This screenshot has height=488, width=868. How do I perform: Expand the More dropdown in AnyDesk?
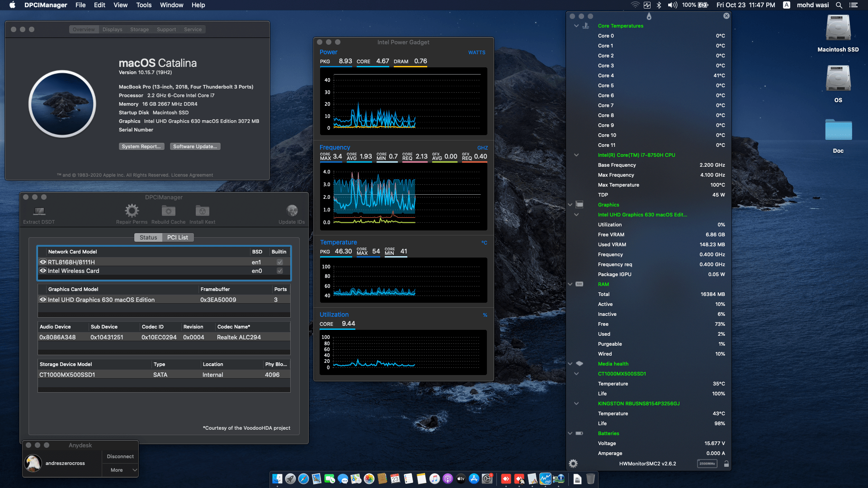point(120,470)
